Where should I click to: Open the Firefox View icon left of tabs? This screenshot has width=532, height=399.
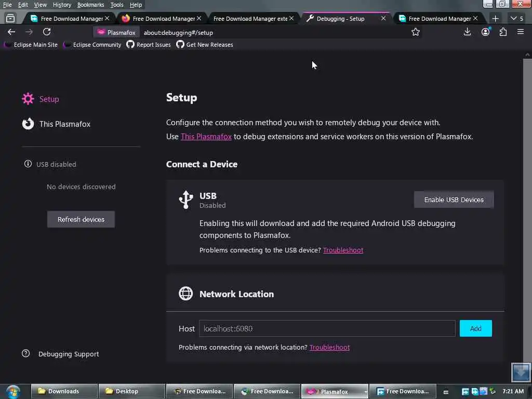(10, 18)
